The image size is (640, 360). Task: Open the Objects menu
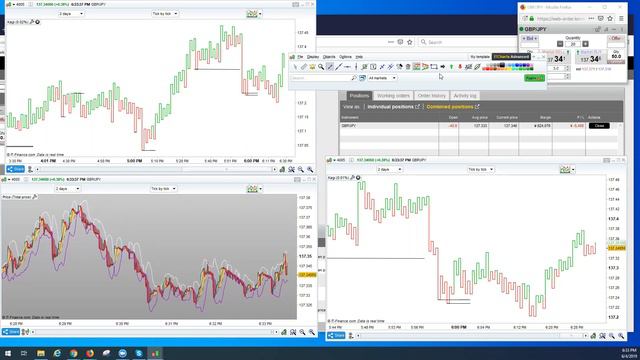tap(329, 57)
